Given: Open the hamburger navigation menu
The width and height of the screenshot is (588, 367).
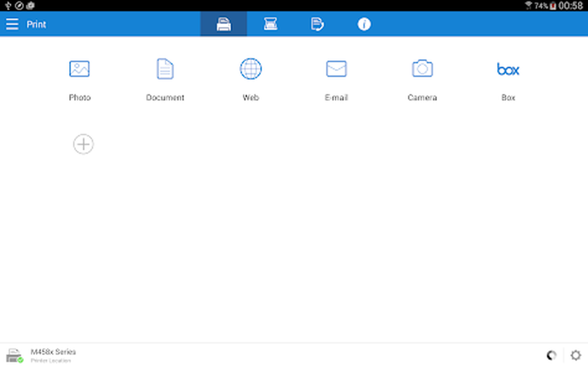Looking at the screenshot, I should tap(12, 24).
